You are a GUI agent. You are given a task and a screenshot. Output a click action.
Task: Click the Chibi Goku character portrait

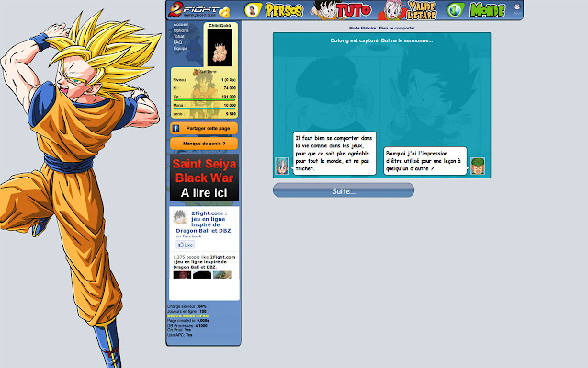point(220,48)
